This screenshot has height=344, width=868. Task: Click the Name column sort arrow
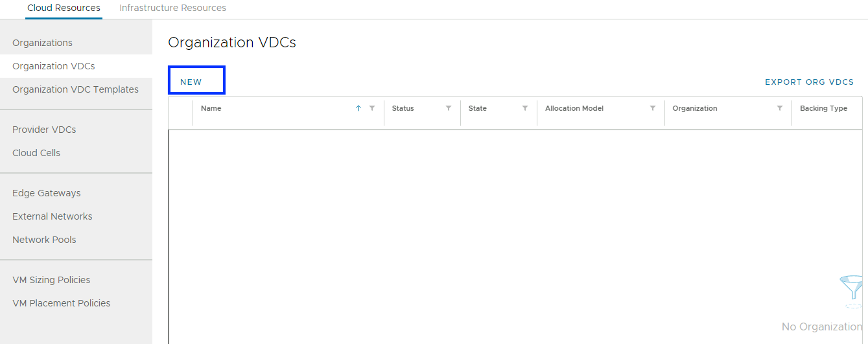tap(358, 108)
